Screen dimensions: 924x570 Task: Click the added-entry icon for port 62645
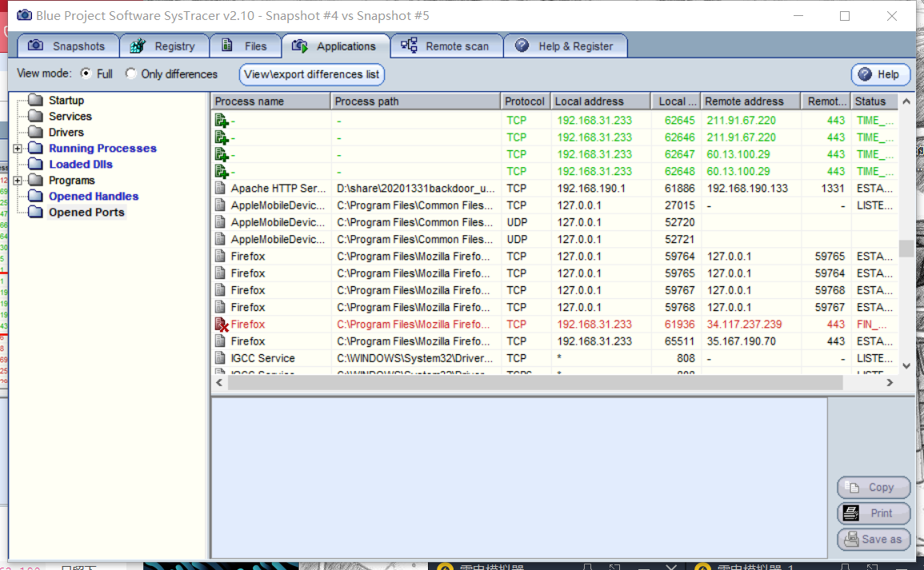pyautogui.click(x=222, y=120)
